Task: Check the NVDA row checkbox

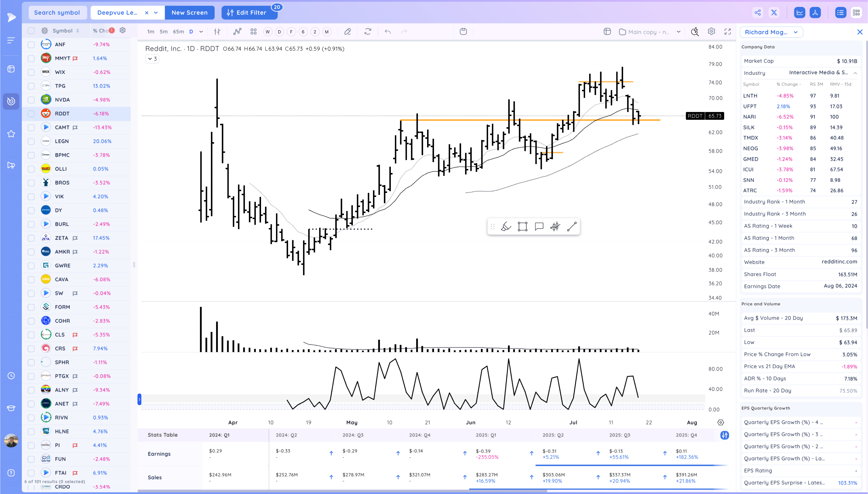Action: [x=31, y=100]
